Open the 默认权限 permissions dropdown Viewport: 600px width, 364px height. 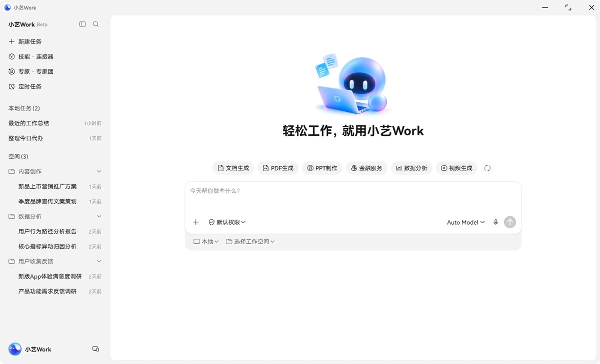coord(227,222)
